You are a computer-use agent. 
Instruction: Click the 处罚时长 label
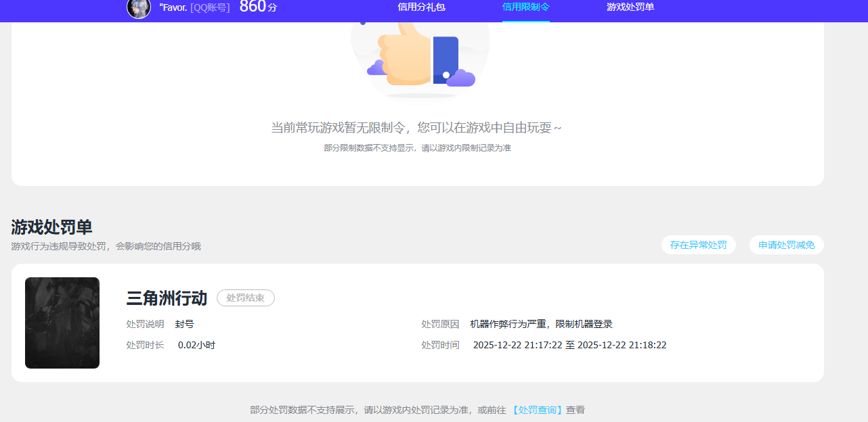click(x=145, y=346)
